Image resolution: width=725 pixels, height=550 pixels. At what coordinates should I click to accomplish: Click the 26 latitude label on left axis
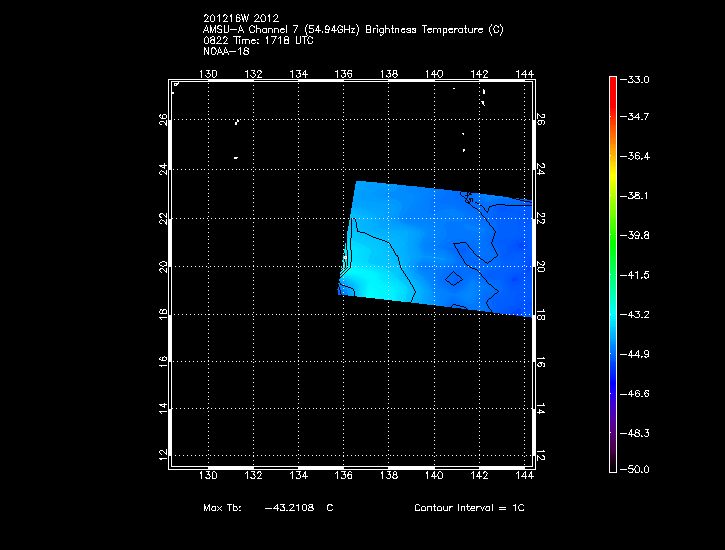click(164, 120)
